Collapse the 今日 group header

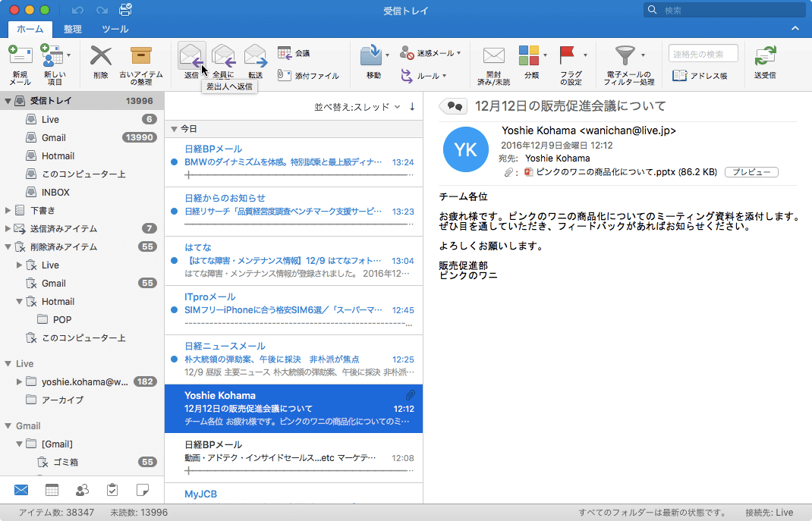[x=174, y=129]
